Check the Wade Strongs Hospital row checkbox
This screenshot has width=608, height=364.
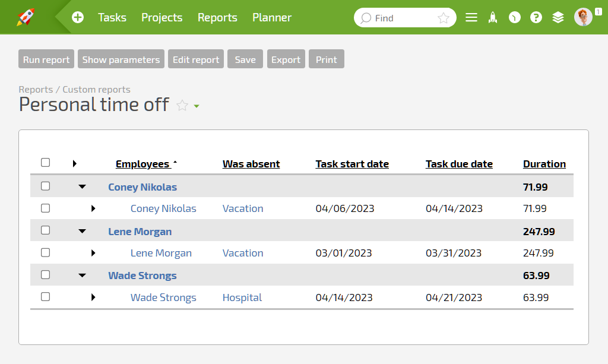[x=45, y=297]
